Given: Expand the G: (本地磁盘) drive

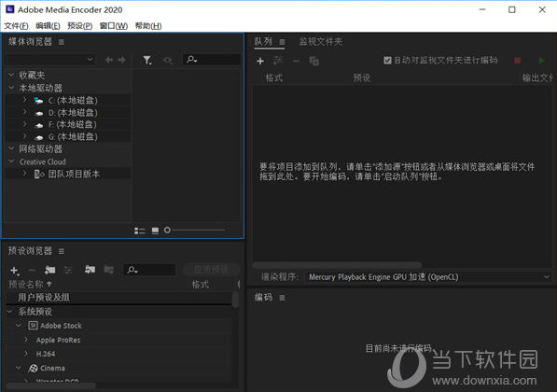Looking at the screenshot, I should 24,136.
